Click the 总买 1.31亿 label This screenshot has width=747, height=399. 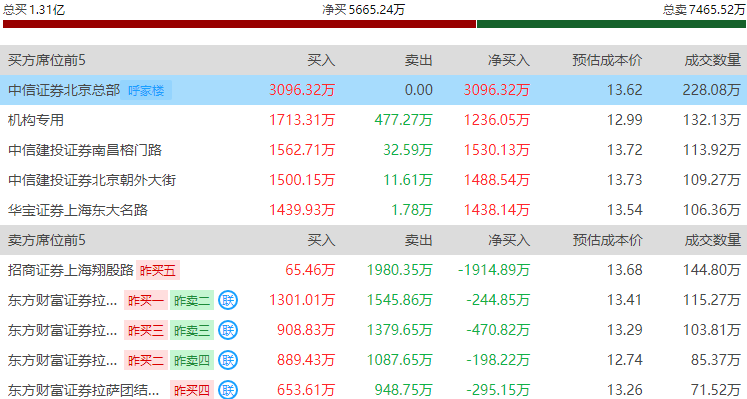click(34, 9)
